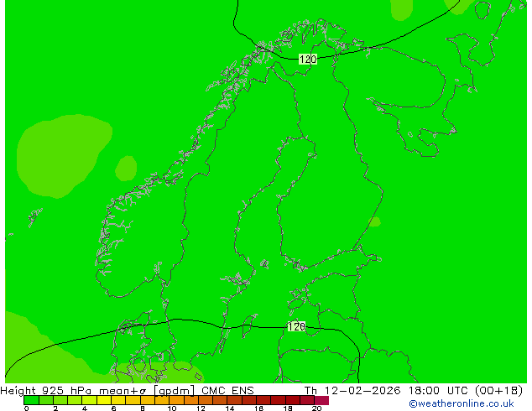Pick the yellow-green swatch right of tick 4
532x411 pixels.
click(89, 400)
